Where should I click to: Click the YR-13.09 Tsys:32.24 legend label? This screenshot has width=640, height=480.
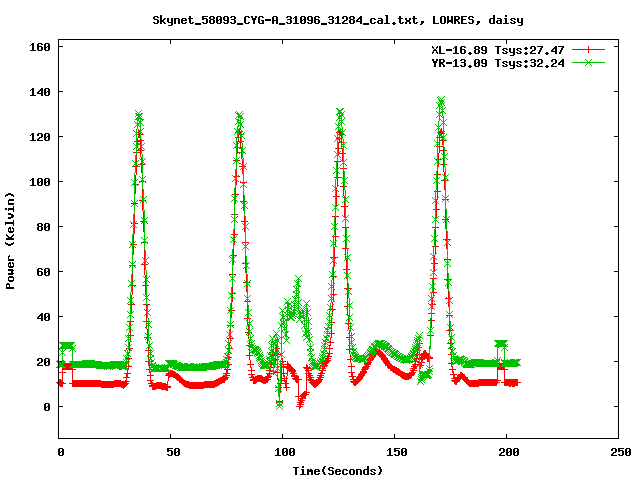[x=498, y=63]
